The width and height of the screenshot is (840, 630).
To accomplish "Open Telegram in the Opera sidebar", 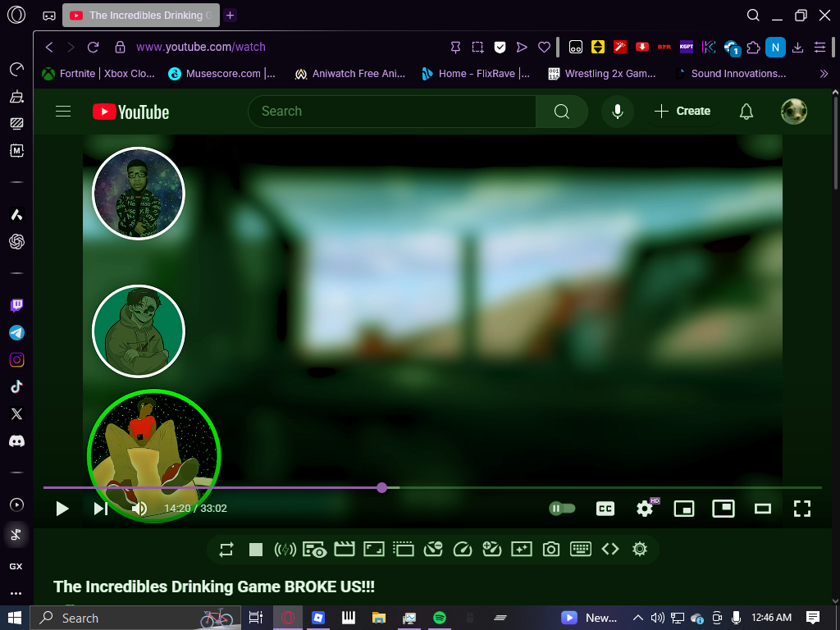I will point(16,333).
